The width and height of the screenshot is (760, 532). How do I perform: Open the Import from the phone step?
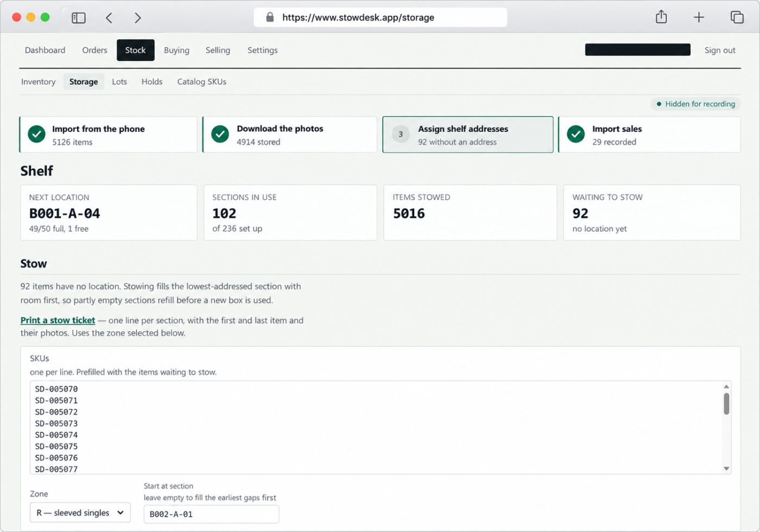click(x=109, y=135)
